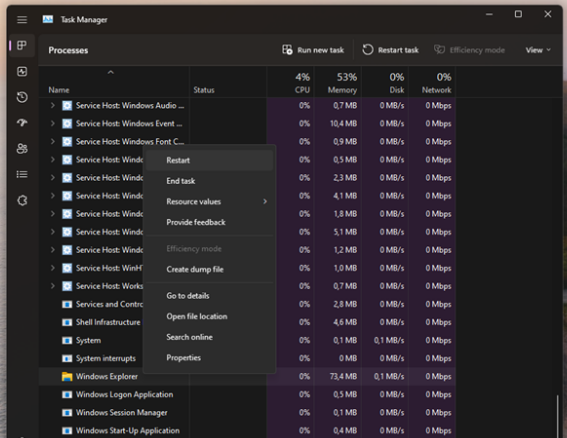
Task: Click the Windows Session Manager icon
Action: coord(67,413)
